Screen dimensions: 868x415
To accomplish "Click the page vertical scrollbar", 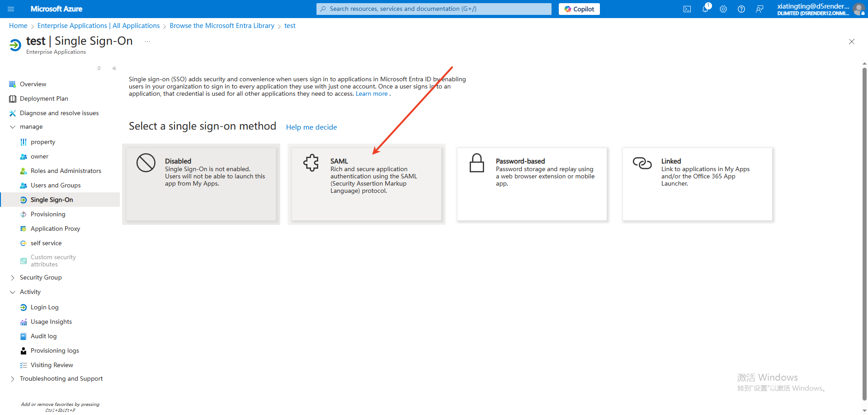I will (865, 234).
